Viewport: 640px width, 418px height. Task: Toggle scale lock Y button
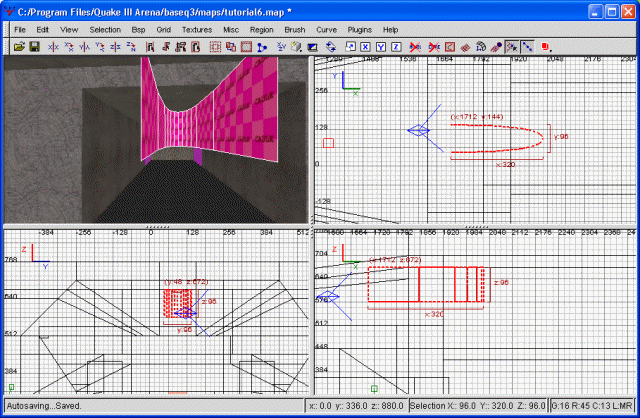380,47
